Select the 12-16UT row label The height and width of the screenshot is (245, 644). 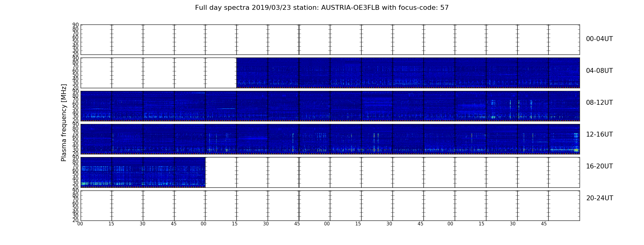click(x=599, y=134)
